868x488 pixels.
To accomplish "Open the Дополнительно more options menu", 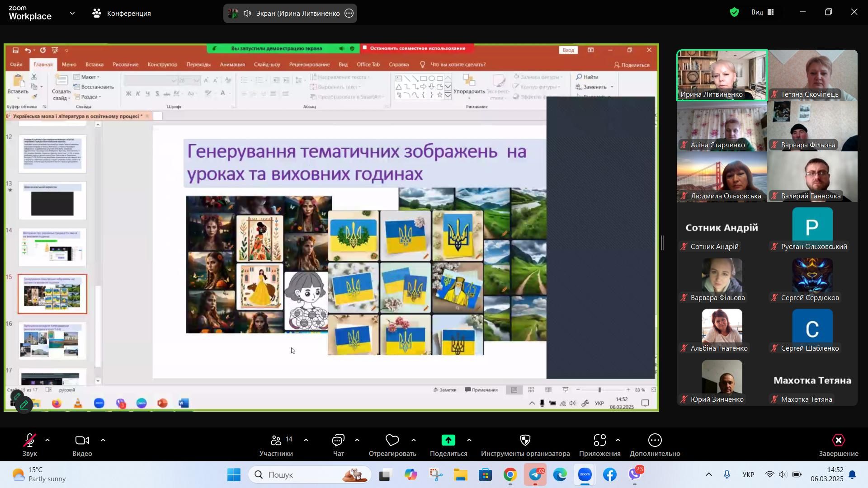I will pyautogui.click(x=655, y=445).
